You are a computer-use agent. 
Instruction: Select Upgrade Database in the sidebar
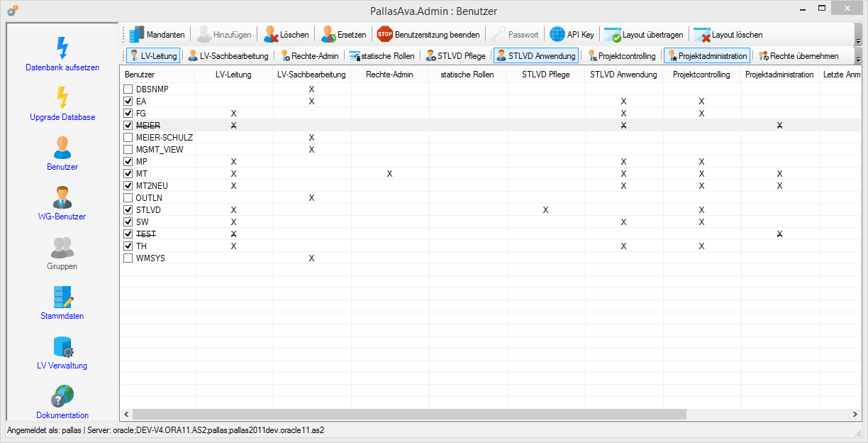[x=62, y=103]
